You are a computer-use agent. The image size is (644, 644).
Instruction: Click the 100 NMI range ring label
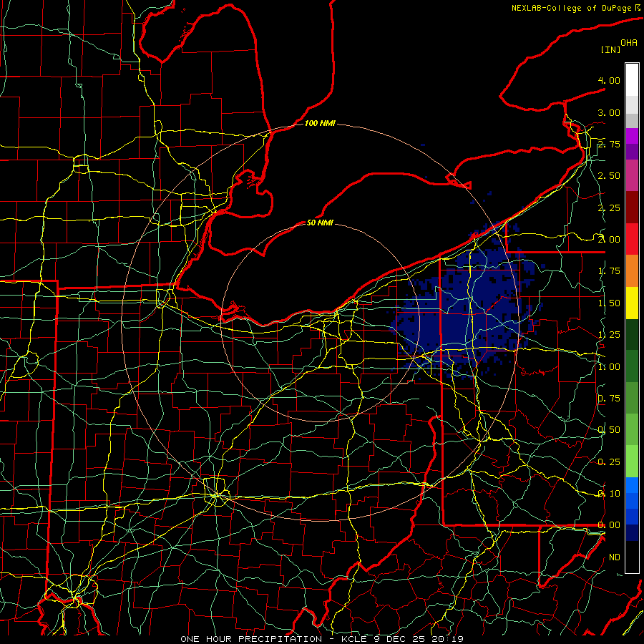320,123
